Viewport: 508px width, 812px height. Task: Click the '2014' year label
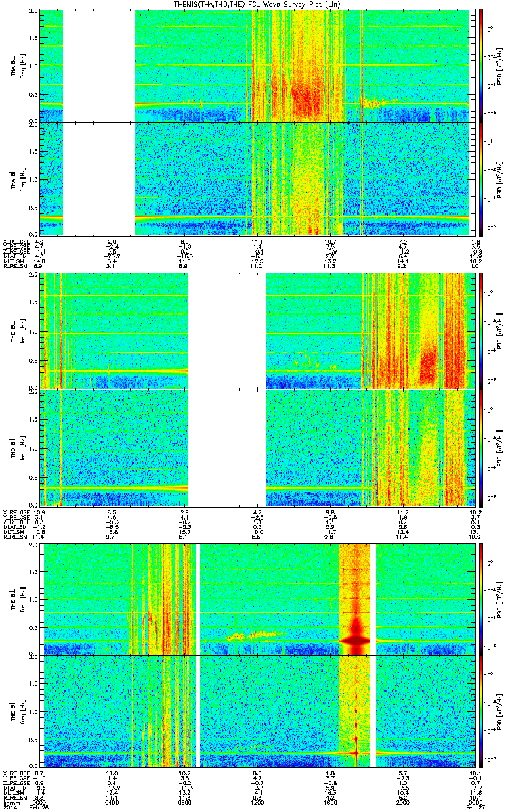point(9,808)
